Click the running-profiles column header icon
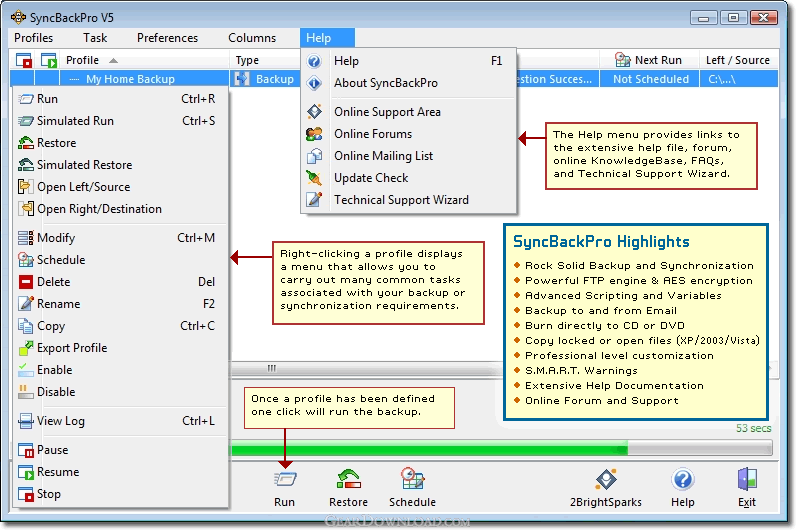Image resolution: width=796 pixels, height=530 pixels. [49, 60]
